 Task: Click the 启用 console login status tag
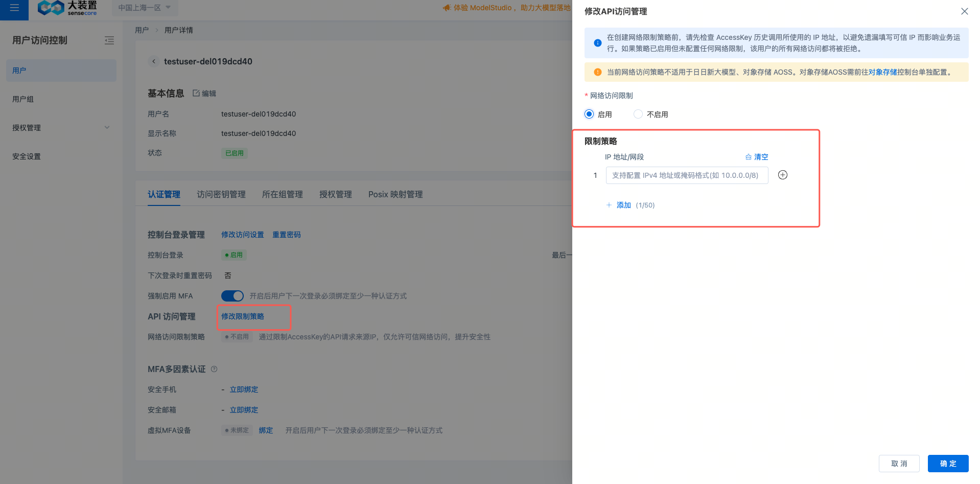point(234,255)
